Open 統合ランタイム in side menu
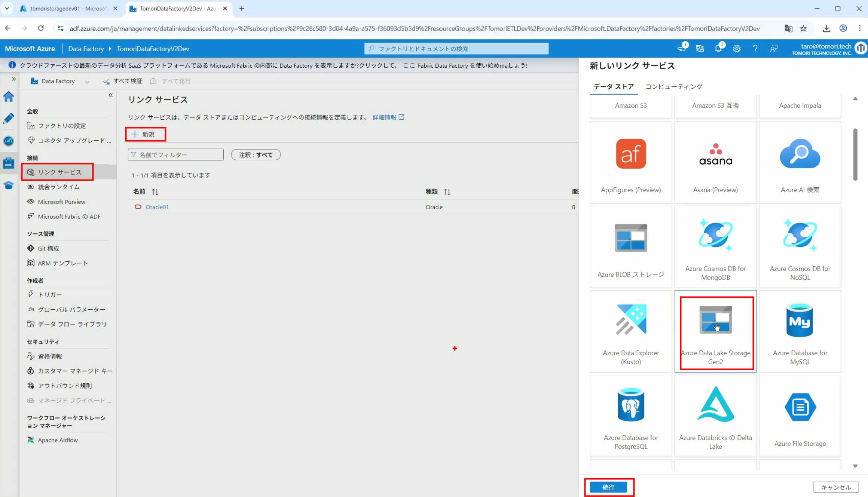Viewport: 868px width, 497px height. point(59,187)
